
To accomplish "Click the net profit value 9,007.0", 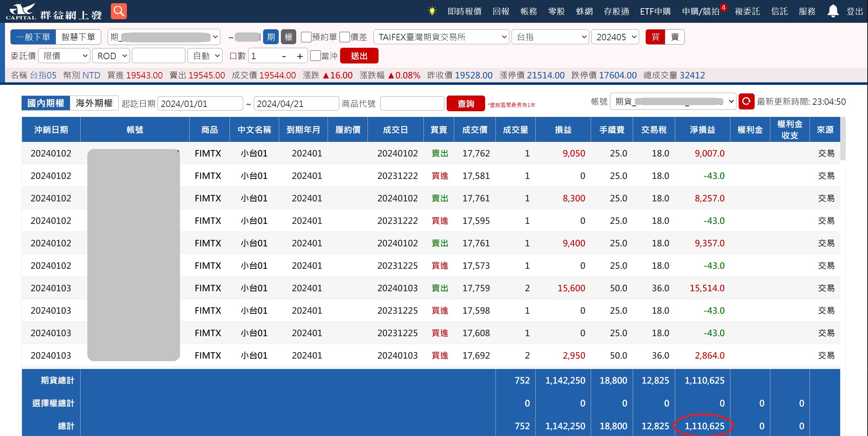I will point(709,153).
